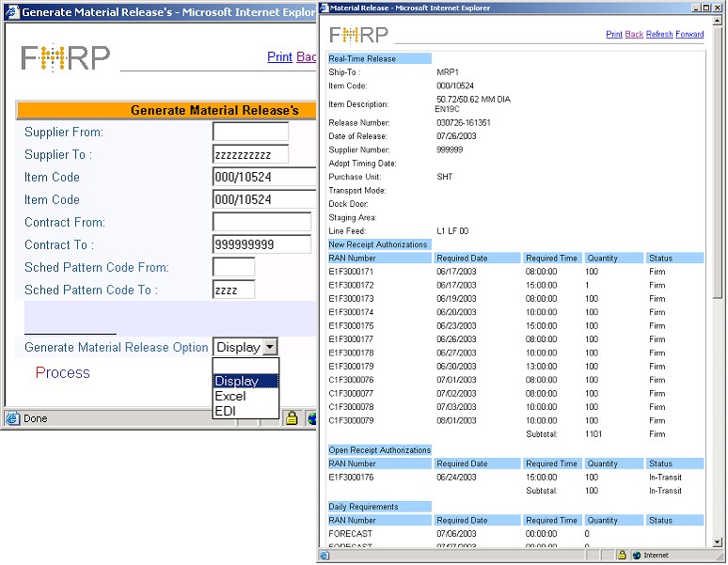Click scroll up arrow in Material Release window
Screen dimensions: 728x565
[x=718, y=21]
